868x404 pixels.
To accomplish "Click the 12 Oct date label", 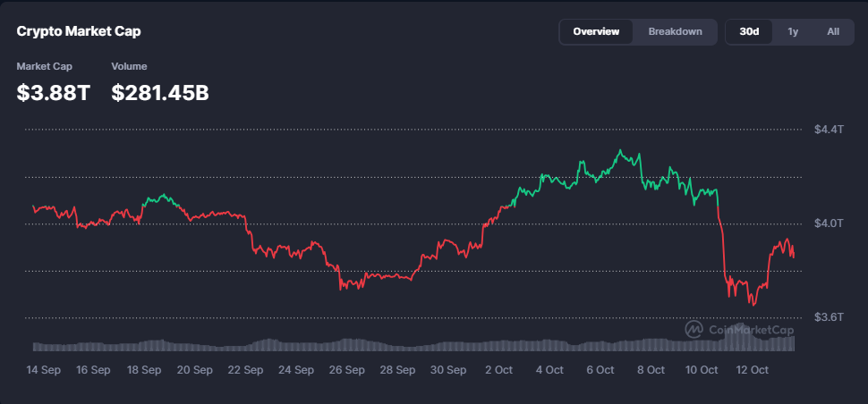I will coord(752,369).
